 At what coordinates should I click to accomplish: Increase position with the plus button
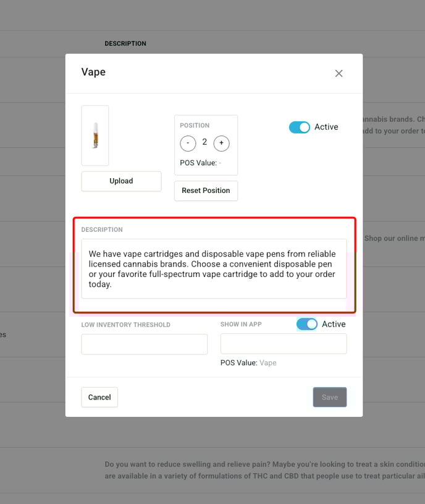pos(221,143)
